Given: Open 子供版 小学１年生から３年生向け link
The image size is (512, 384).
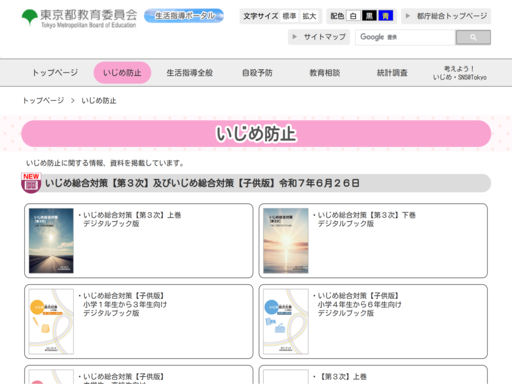Looking at the screenshot, I should point(125,304).
